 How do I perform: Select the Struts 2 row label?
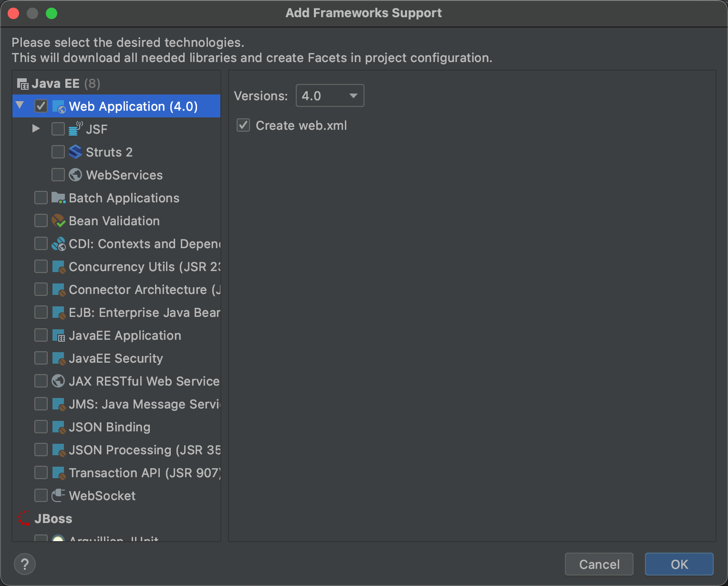(x=109, y=152)
